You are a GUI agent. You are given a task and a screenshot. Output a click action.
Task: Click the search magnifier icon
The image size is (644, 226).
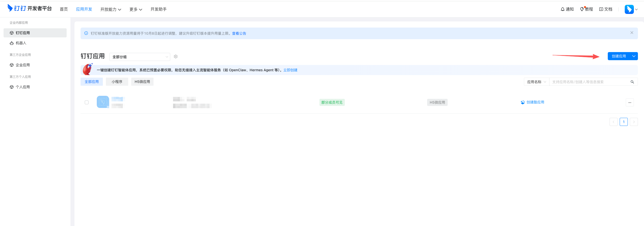point(632,82)
